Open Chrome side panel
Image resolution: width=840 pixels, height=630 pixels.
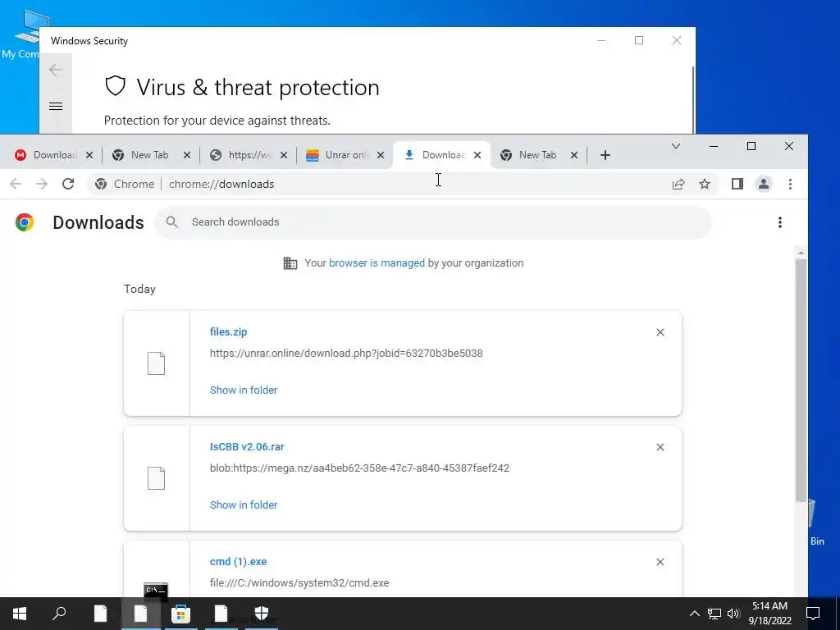(x=737, y=184)
